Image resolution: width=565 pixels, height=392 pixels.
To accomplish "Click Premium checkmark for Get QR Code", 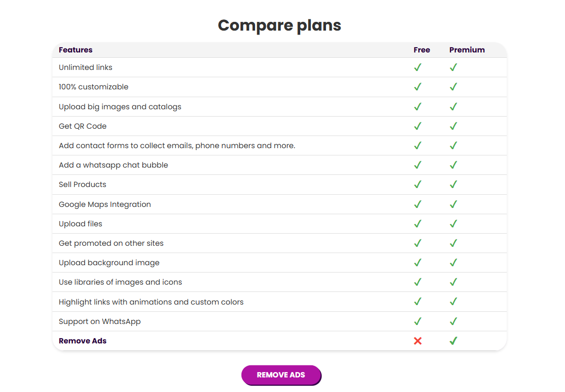I will click(453, 126).
